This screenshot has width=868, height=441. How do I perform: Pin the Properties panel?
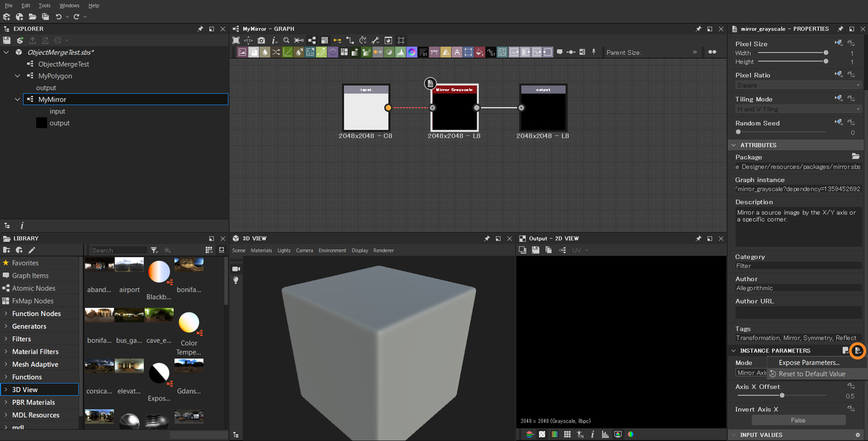click(x=840, y=29)
